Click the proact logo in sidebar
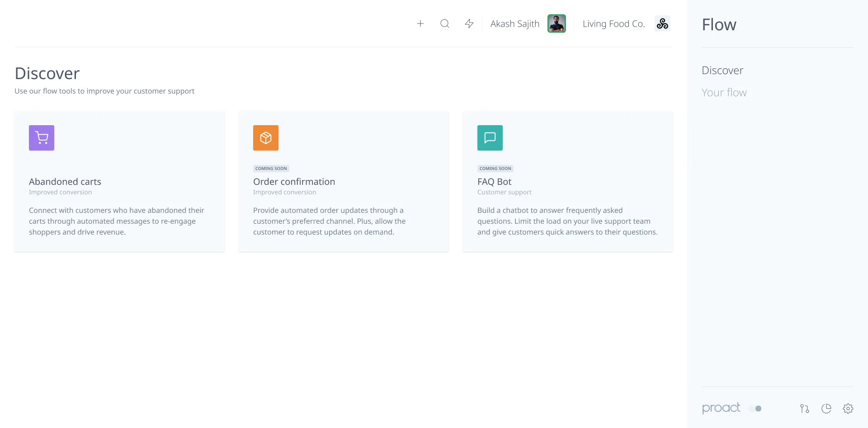868x428 pixels. [721, 408]
